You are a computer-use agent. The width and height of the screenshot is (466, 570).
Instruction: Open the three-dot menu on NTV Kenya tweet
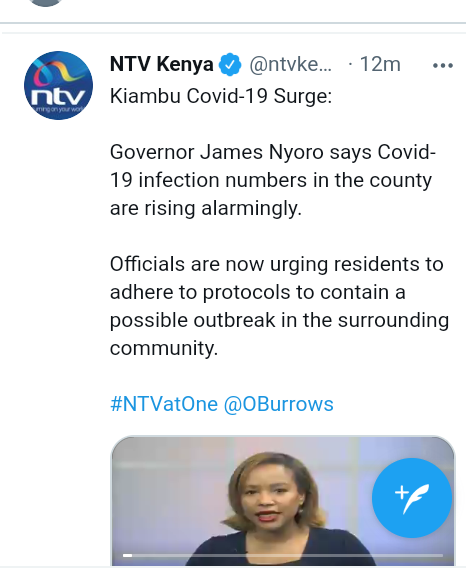click(442, 65)
